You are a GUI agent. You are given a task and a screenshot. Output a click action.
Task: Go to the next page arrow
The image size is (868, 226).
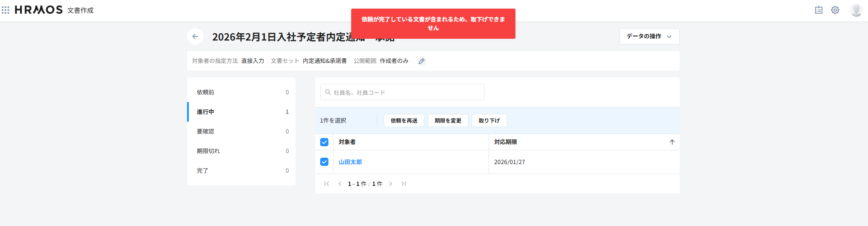point(390,184)
